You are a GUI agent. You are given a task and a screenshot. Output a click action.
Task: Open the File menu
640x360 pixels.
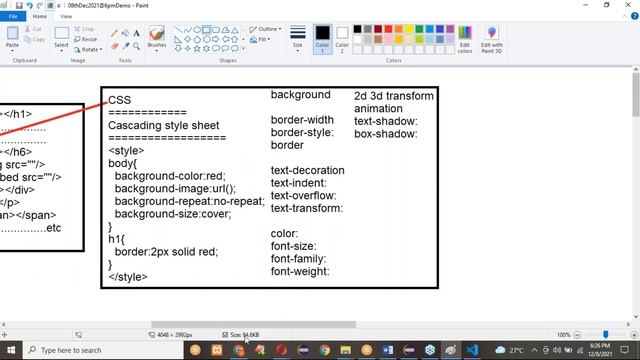tap(13, 16)
